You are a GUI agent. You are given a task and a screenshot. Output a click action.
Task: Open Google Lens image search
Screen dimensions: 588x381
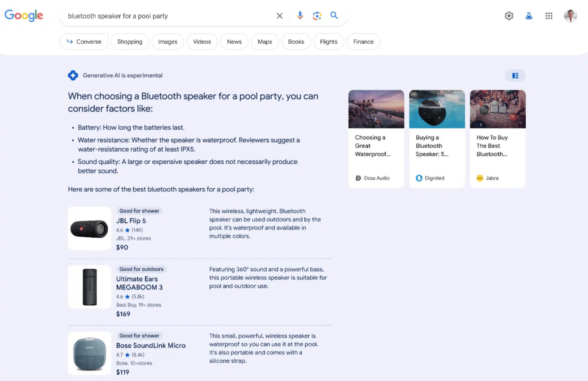coord(317,15)
